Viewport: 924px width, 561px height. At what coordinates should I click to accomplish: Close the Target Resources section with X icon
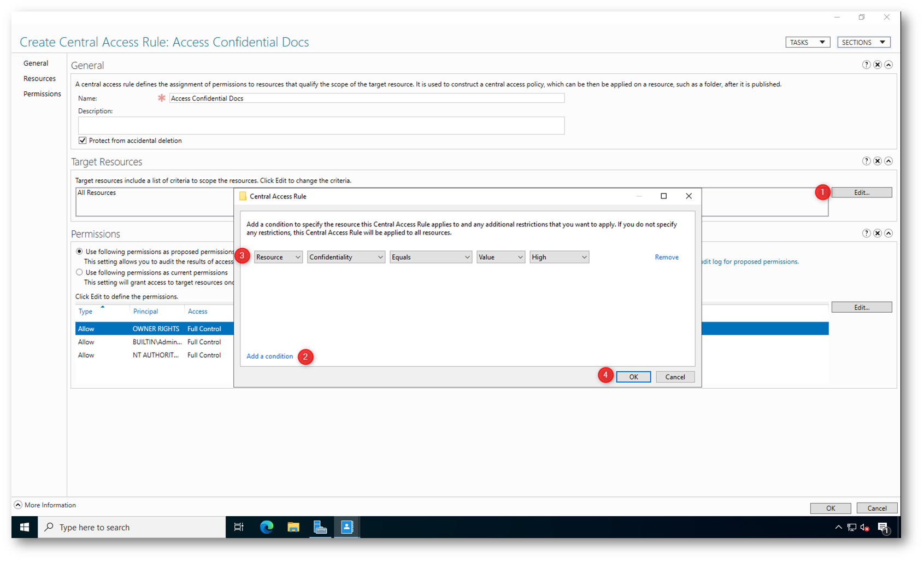(877, 161)
